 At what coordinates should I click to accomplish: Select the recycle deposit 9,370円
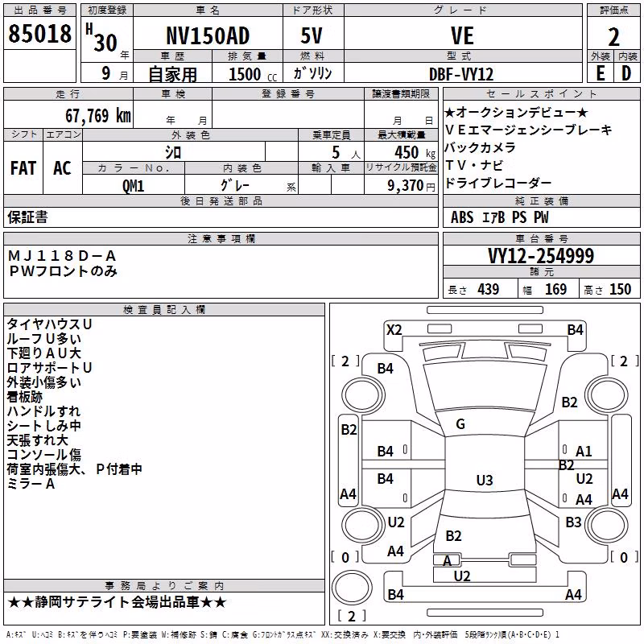pyautogui.click(x=411, y=186)
